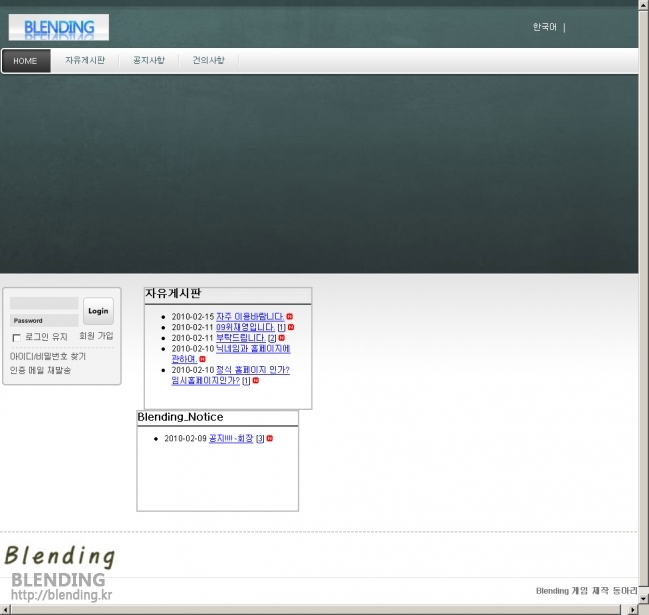Click the Password input field
Screen dimensions: 649x615
pyautogui.click(x=44, y=320)
